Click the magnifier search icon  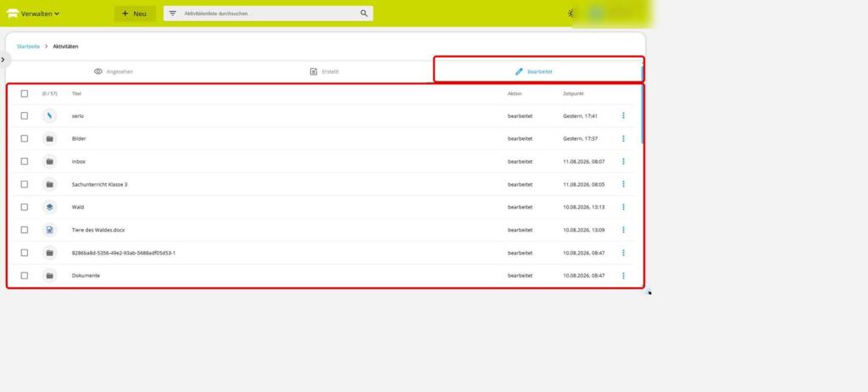[x=364, y=14]
